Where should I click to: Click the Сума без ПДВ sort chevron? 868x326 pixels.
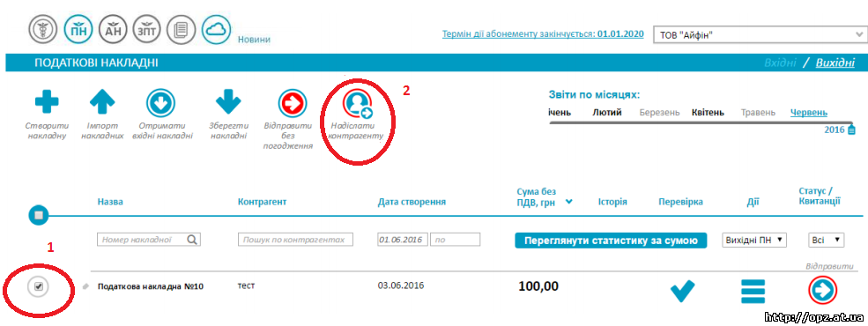point(569,202)
